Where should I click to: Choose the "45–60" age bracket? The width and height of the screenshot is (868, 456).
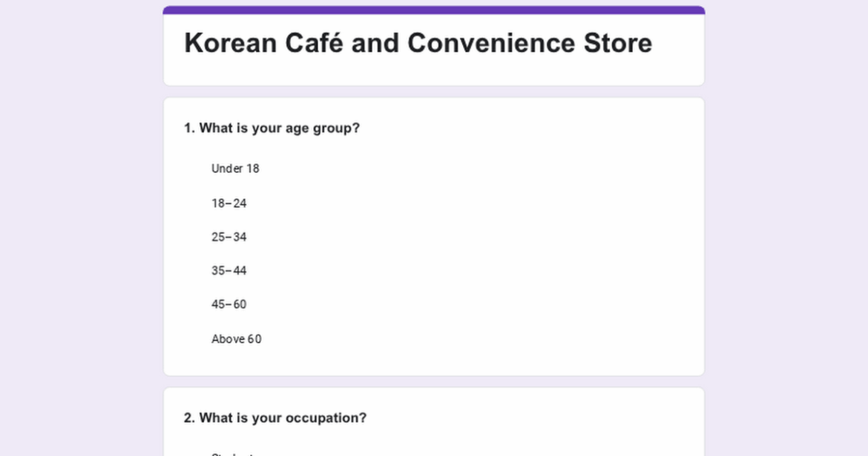point(228,304)
